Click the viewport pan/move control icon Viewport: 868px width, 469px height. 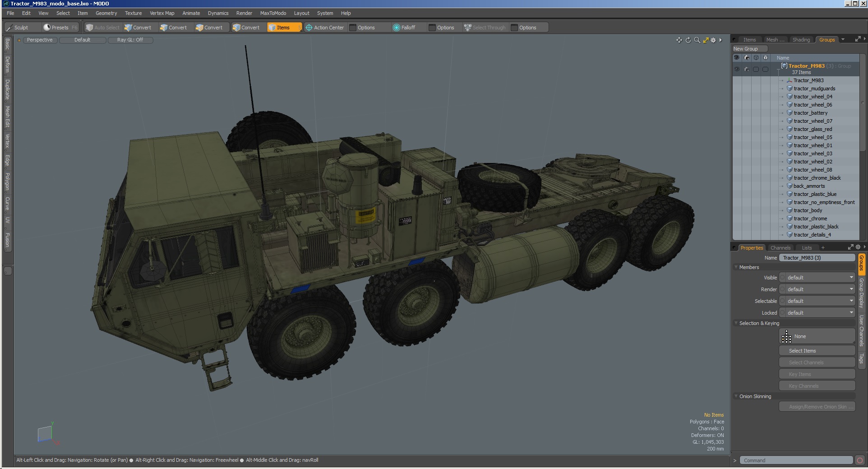click(679, 40)
